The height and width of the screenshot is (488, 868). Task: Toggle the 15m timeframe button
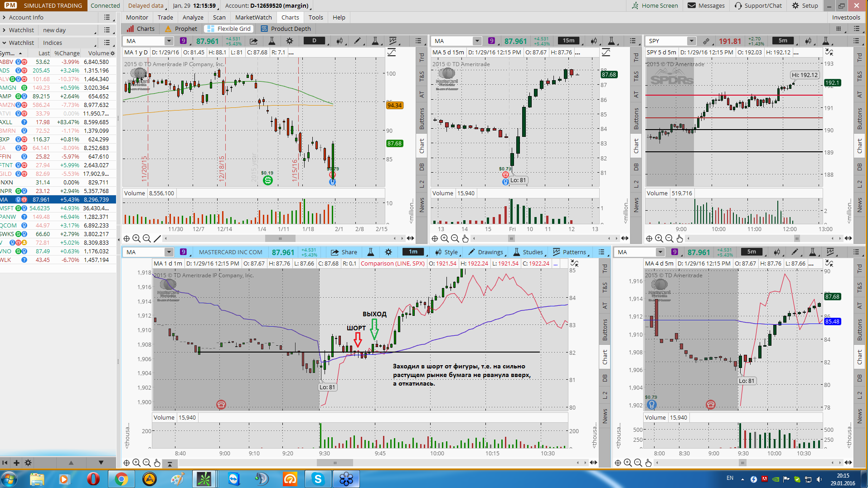[568, 40]
